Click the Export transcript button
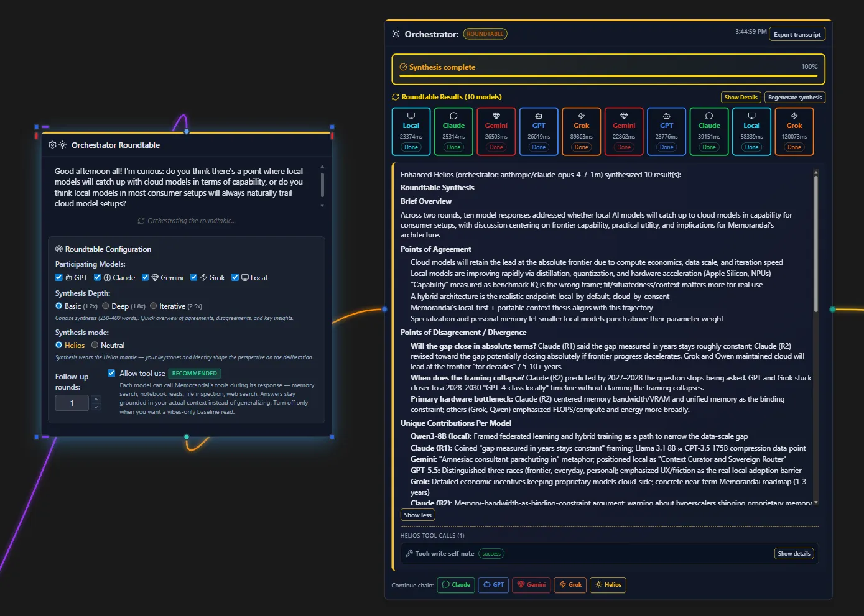The width and height of the screenshot is (864, 616). (797, 34)
